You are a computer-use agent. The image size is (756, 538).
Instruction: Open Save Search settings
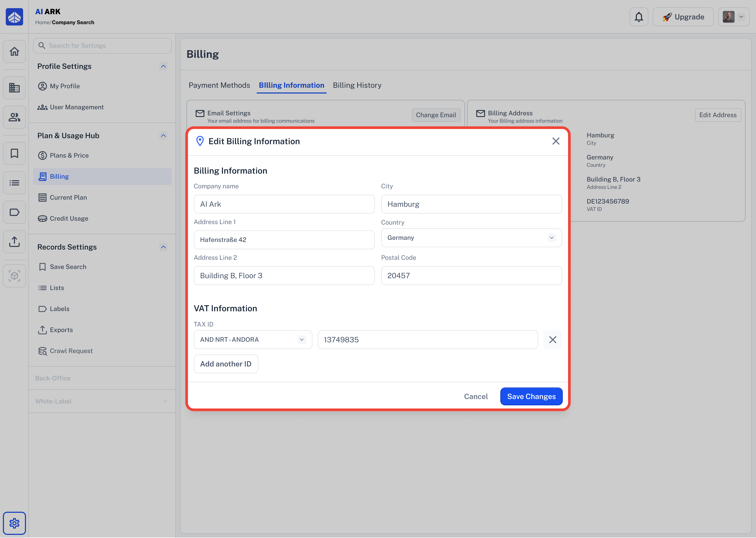click(102, 267)
